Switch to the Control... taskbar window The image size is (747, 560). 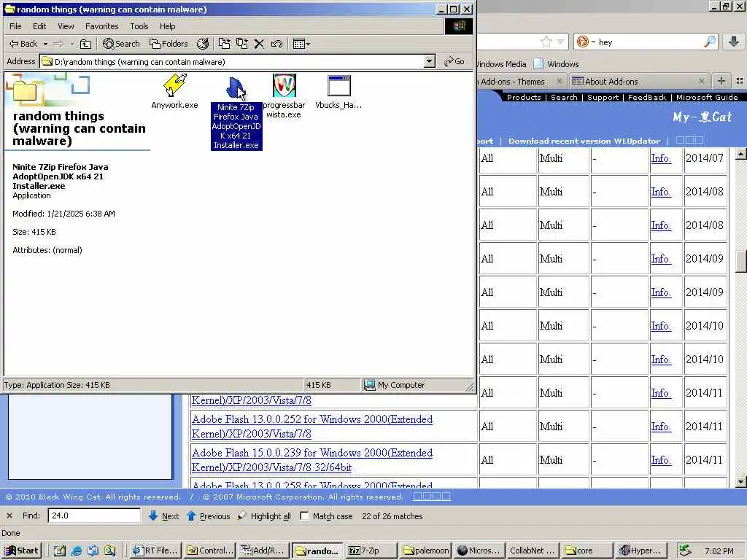tap(210, 551)
